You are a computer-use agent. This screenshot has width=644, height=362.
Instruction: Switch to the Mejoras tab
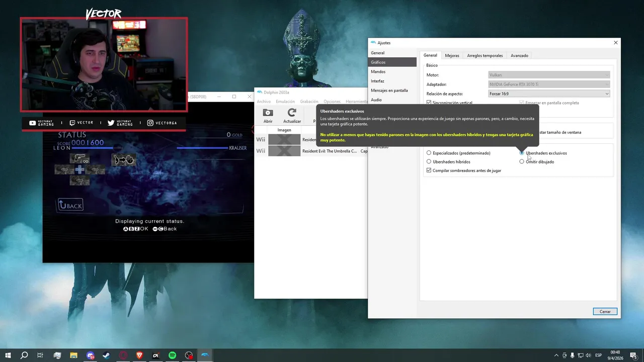coord(452,55)
